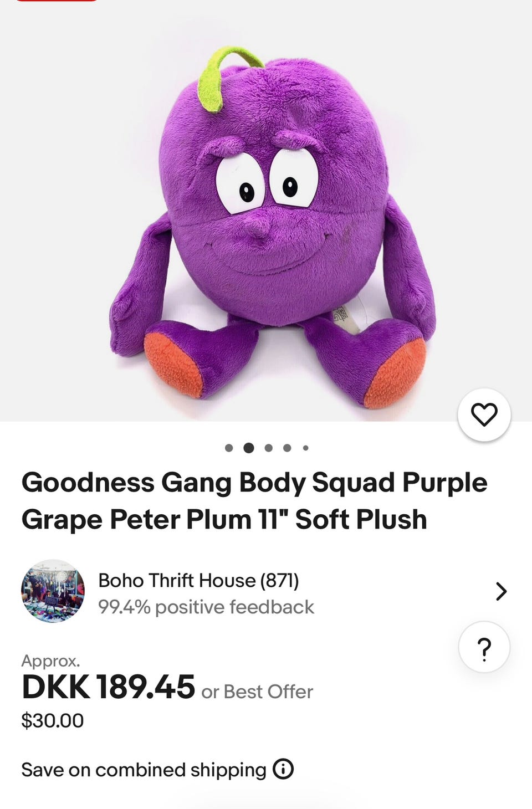Open Boho Thrift House (871) seller link
The image size is (532, 809).
click(x=198, y=580)
